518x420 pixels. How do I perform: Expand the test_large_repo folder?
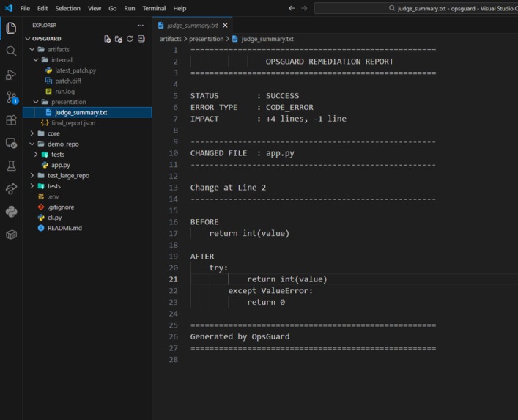[32, 175]
